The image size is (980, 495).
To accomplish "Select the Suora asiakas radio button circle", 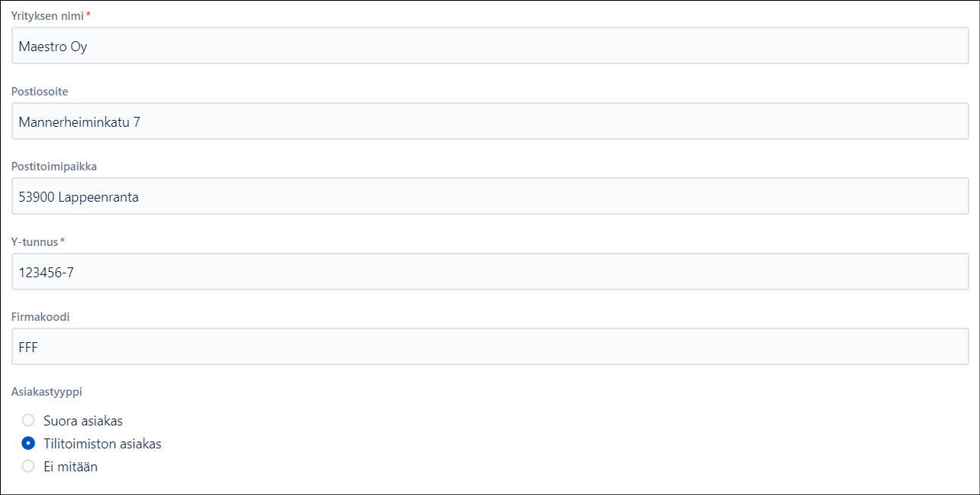I will pos(28,420).
